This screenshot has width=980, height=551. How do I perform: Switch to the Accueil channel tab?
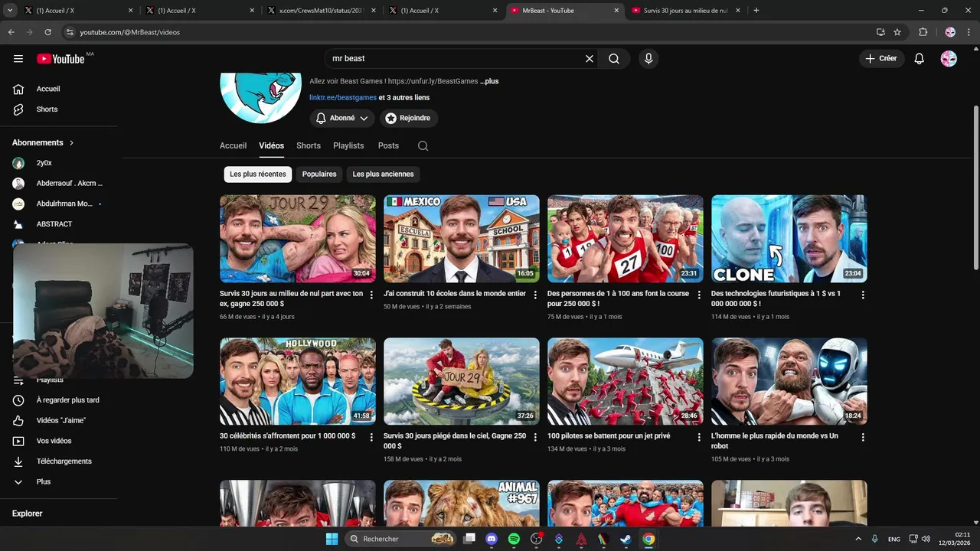pos(234,145)
